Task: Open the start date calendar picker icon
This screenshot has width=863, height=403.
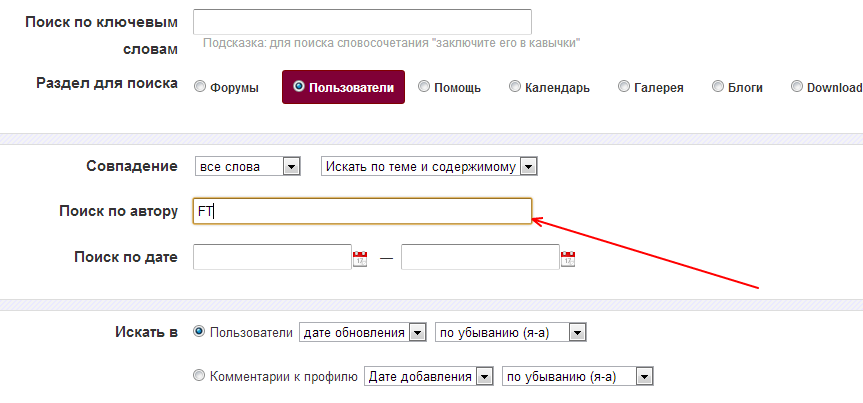Action: (x=360, y=258)
